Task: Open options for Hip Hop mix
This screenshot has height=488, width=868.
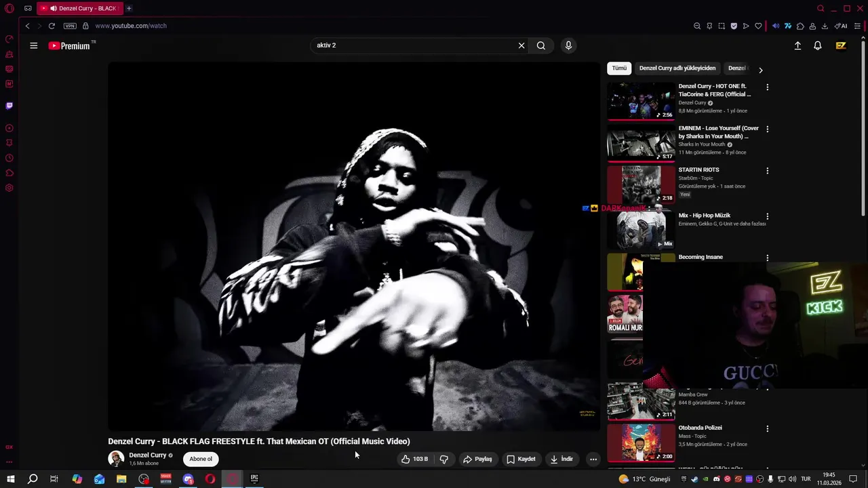Action: point(767,216)
